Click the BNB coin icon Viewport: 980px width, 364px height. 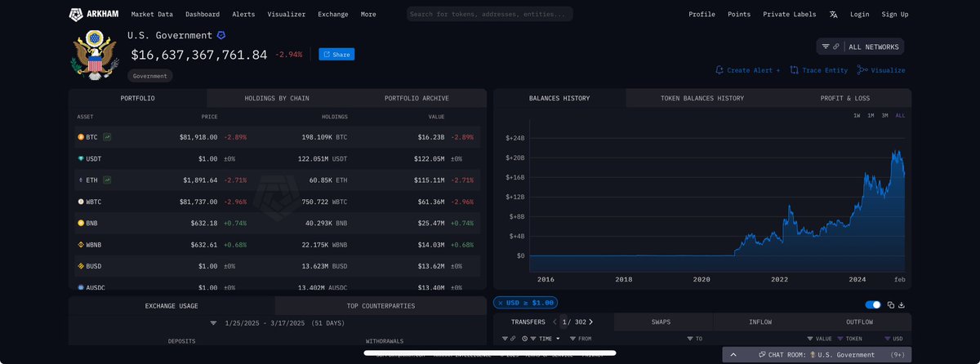click(81, 223)
